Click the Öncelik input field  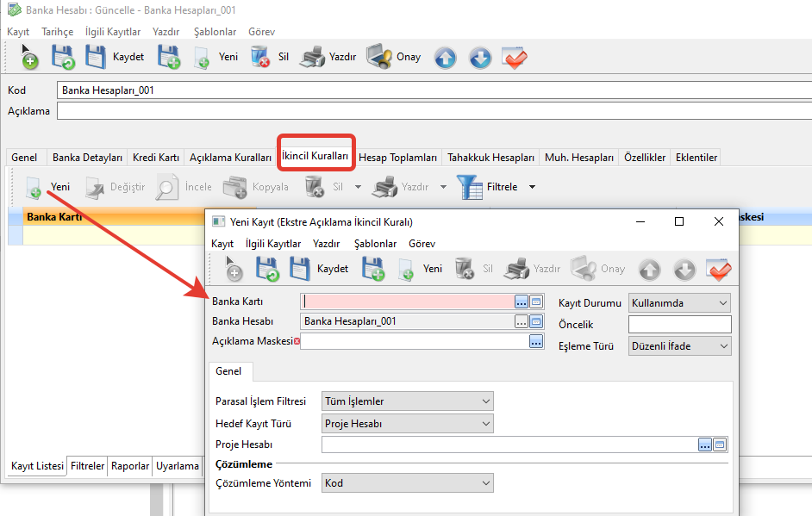[679, 325]
